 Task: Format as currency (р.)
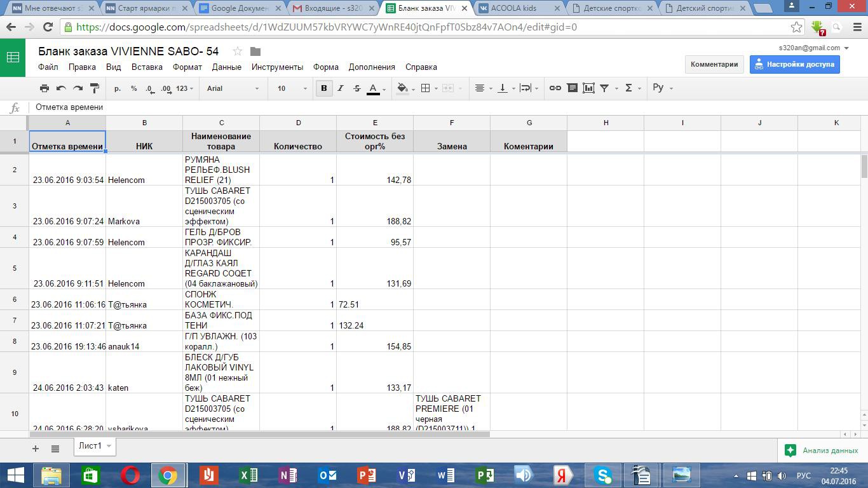tap(118, 88)
